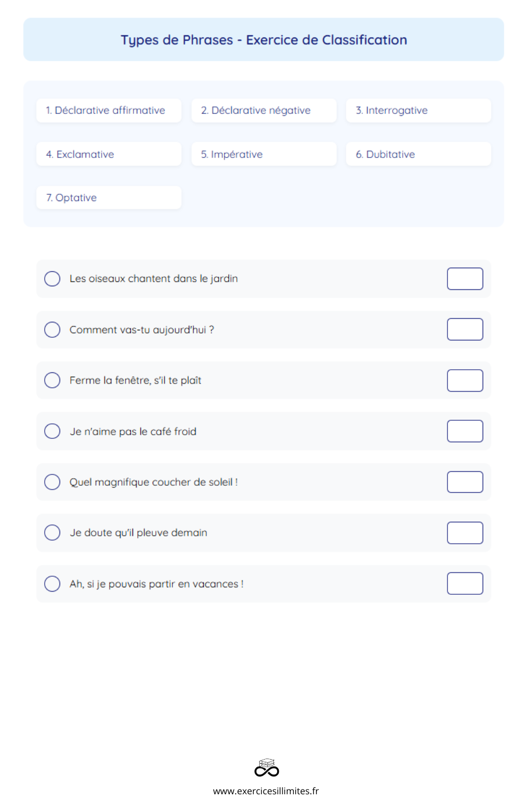Select the circle beside 'Quel magnifique coucher de soleil !'
The image size is (532, 798).
[52, 482]
